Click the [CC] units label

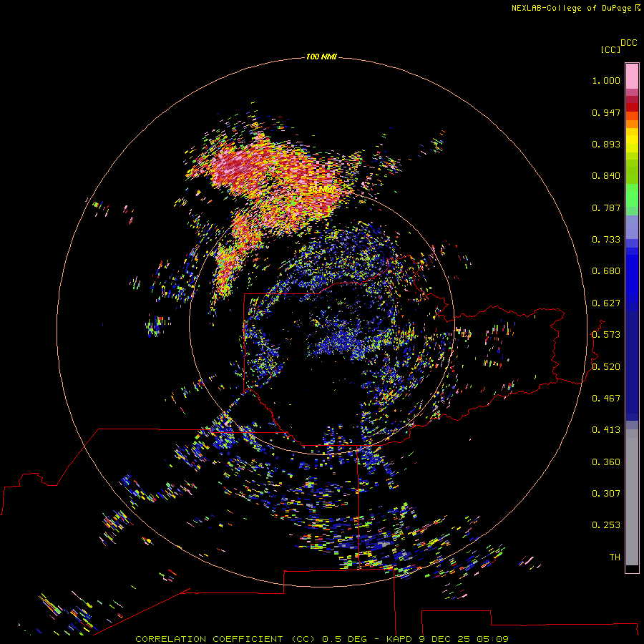(610, 49)
